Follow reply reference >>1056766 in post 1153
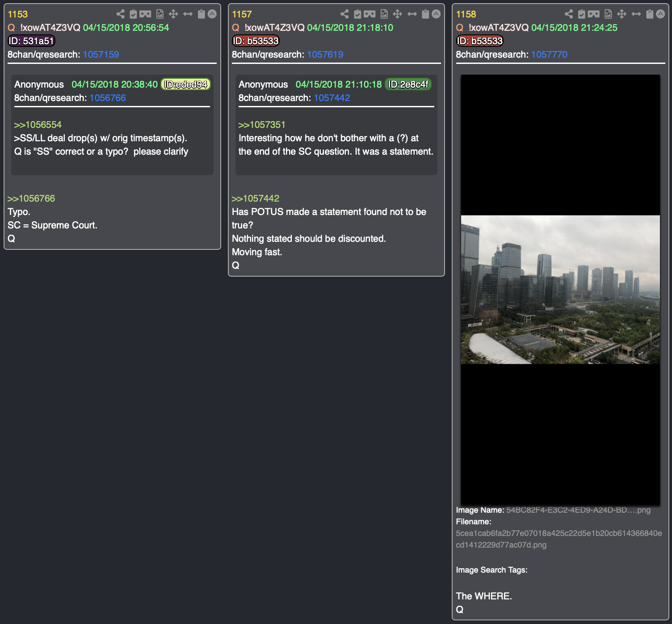 pos(31,198)
